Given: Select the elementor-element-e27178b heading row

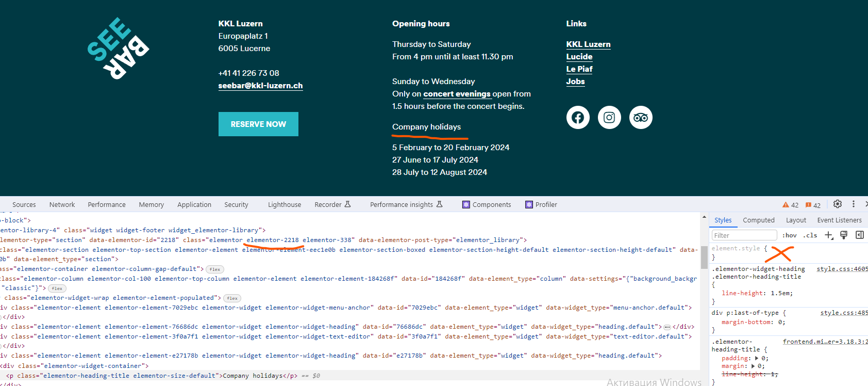Looking at the screenshot, I should coord(350,356).
